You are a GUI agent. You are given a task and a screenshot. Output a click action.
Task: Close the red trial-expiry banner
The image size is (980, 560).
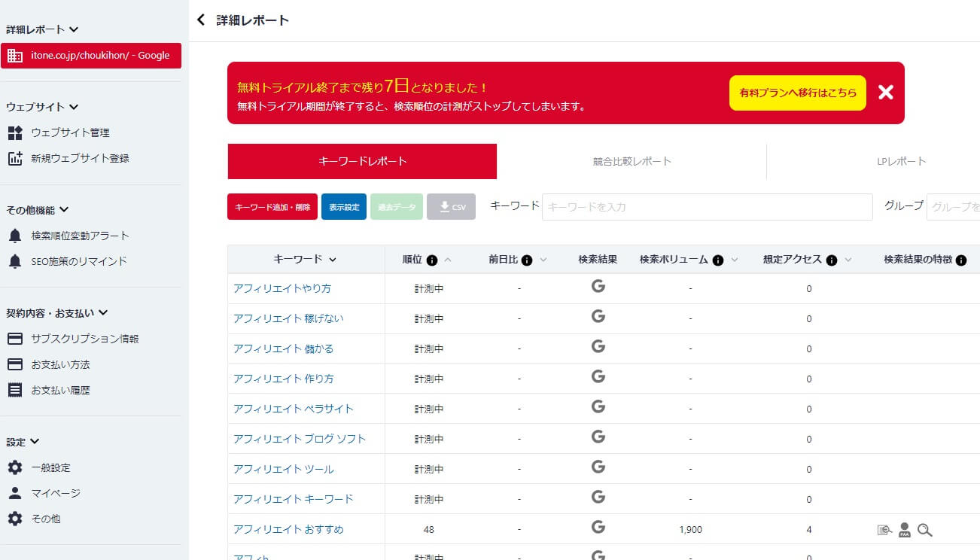click(886, 93)
